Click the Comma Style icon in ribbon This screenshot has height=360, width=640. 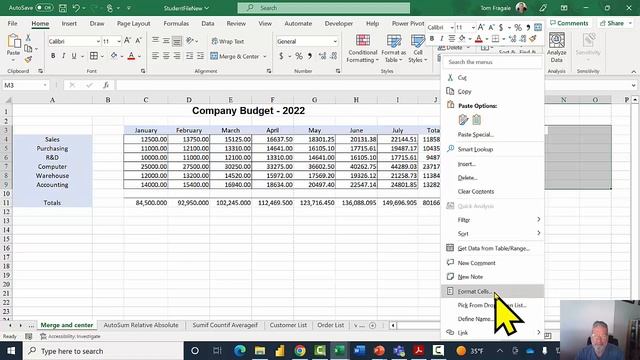[x=310, y=56]
